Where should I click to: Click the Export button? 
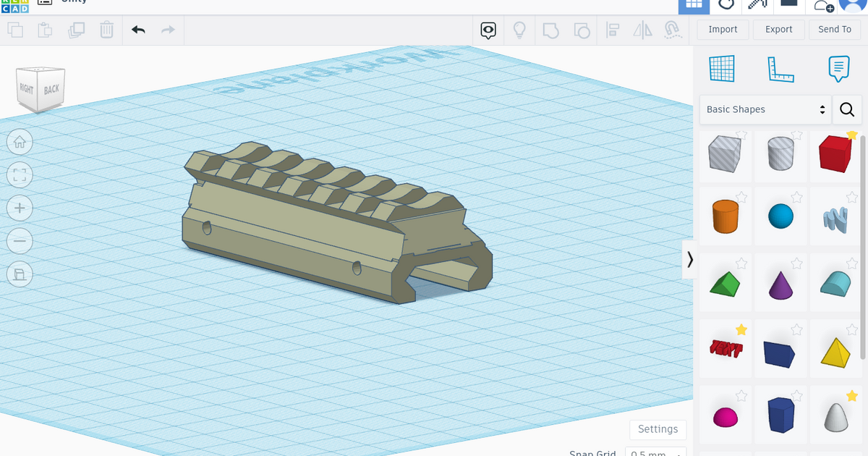(778, 29)
